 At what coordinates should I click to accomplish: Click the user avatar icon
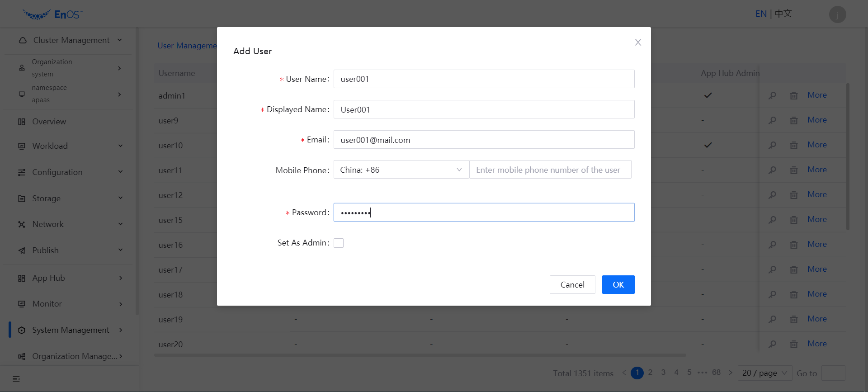click(x=837, y=14)
